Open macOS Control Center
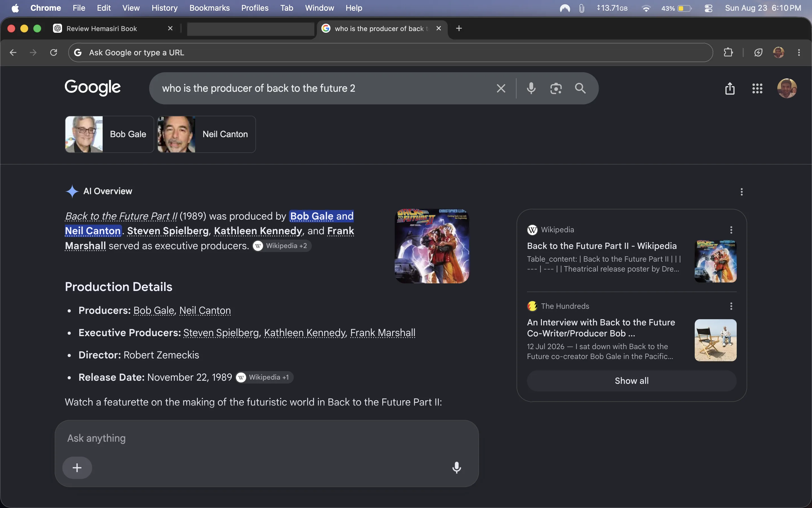The image size is (812, 508). point(708,8)
